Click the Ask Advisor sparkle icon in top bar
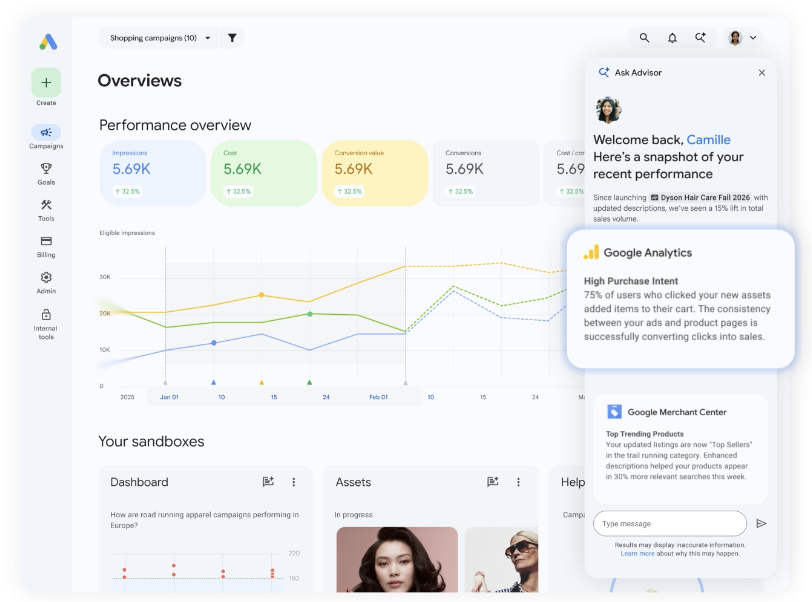The width and height of the screenshot is (812, 602). click(x=700, y=37)
